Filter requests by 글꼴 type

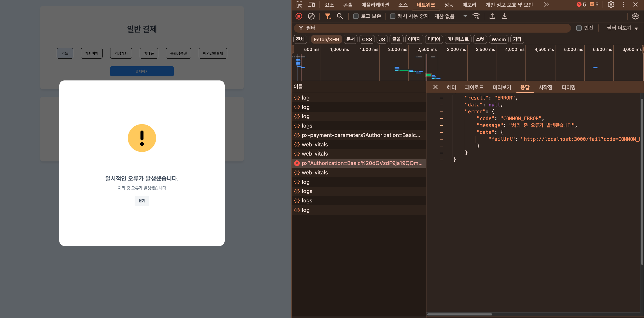pos(396,39)
